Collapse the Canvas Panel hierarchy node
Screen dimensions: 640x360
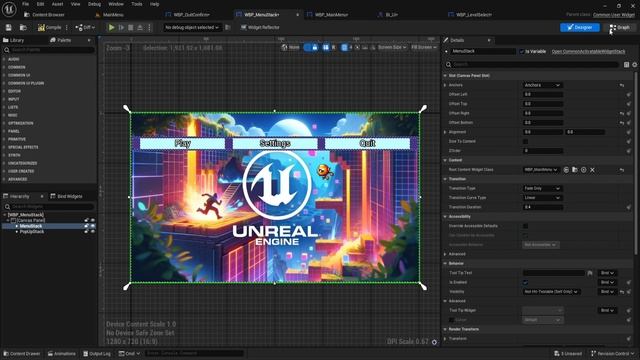[x=8, y=220]
